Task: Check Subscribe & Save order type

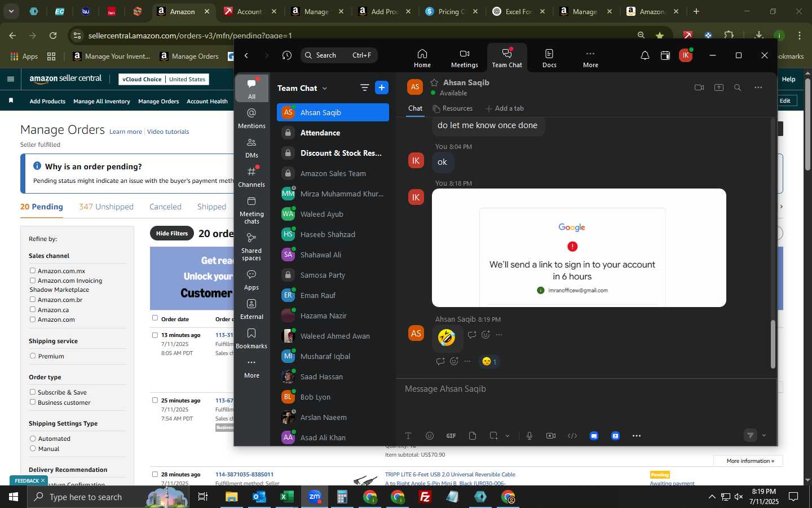Action: click(x=33, y=392)
